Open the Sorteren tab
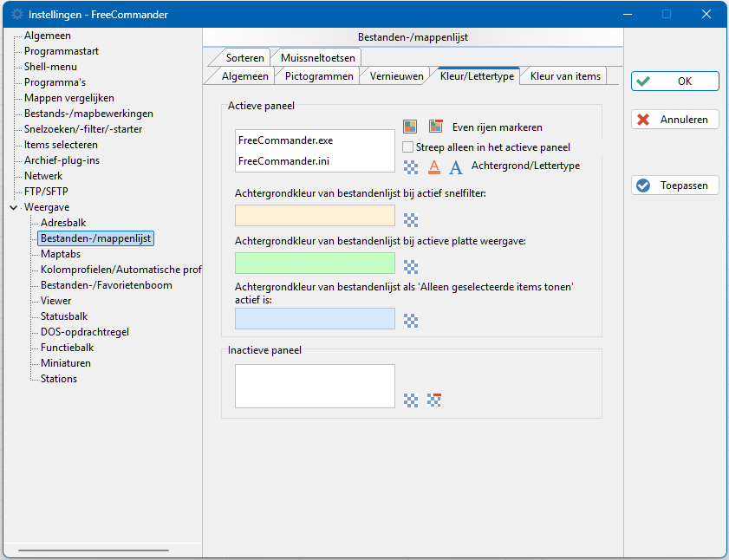This screenshot has height=560, width=729. pos(244,58)
